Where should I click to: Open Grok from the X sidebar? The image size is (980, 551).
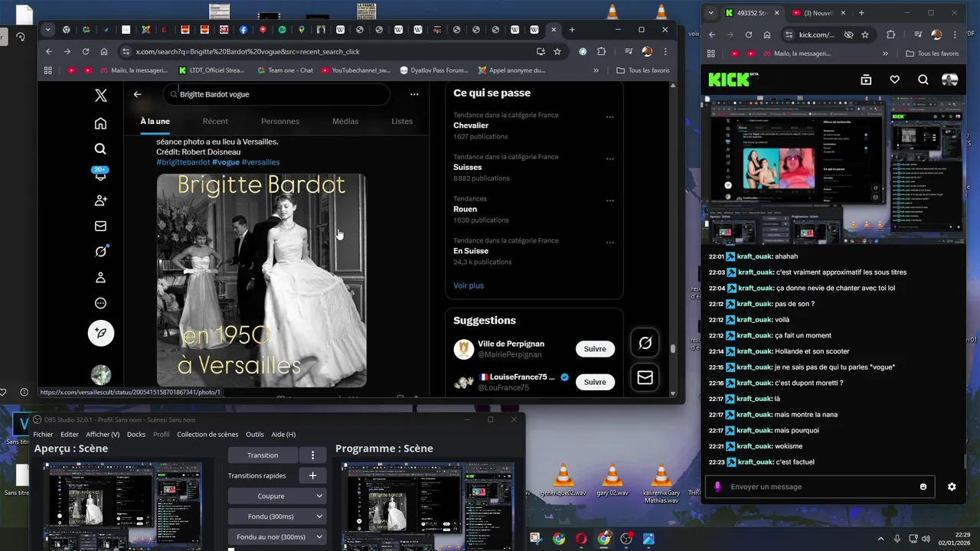click(x=100, y=252)
